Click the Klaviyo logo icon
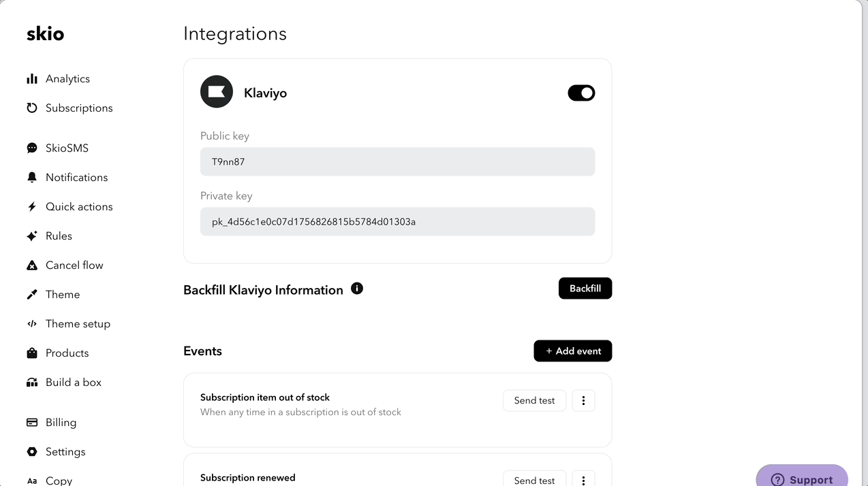 [216, 91]
